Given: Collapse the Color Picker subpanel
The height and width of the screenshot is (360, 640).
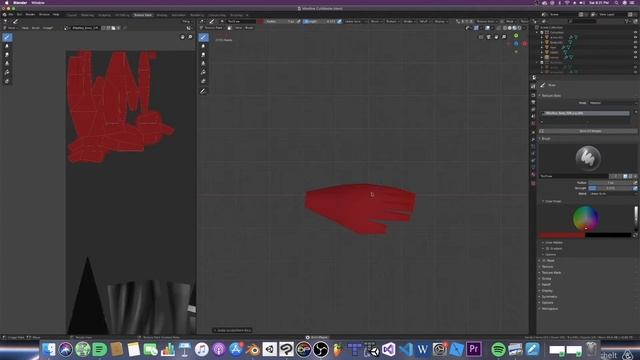Looking at the screenshot, I should (x=553, y=201).
